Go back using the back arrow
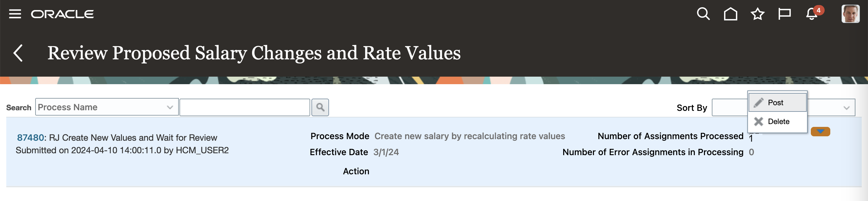 click(x=18, y=53)
